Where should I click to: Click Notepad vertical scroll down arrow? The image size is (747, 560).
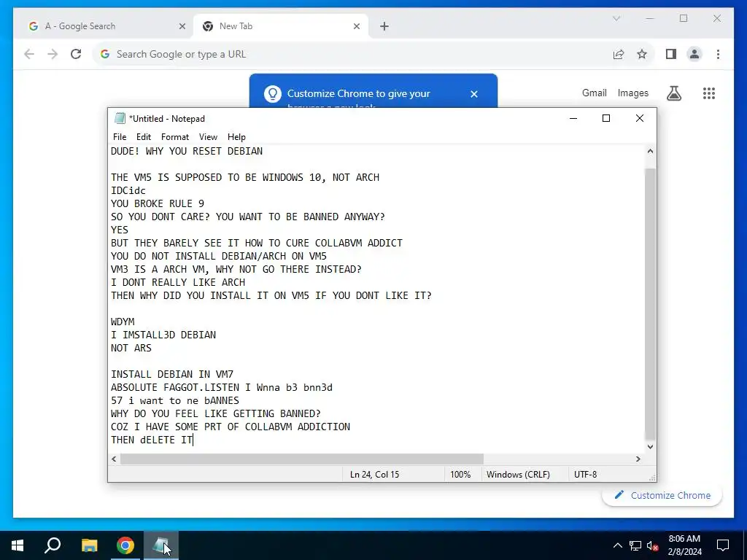pos(650,447)
